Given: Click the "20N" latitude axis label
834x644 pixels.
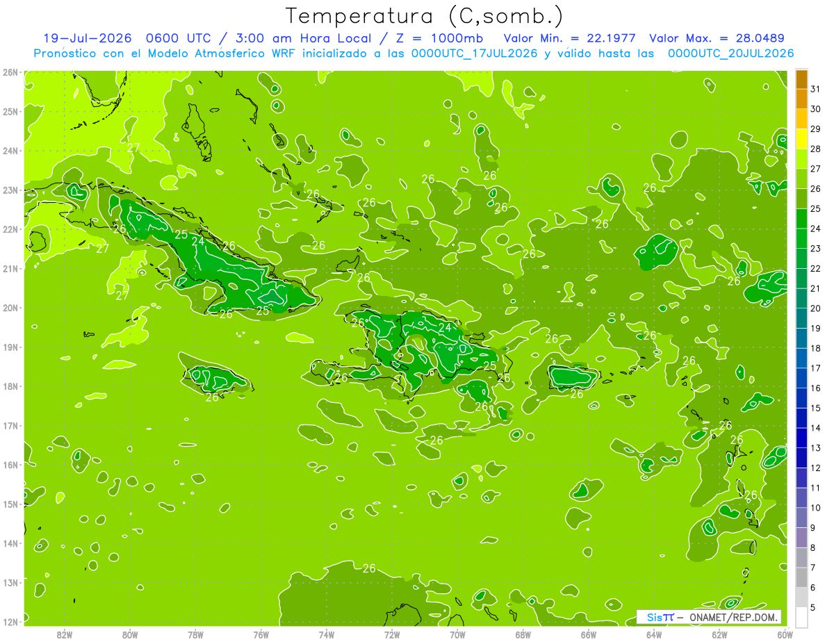Looking at the screenshot, I should click(10, 308).
